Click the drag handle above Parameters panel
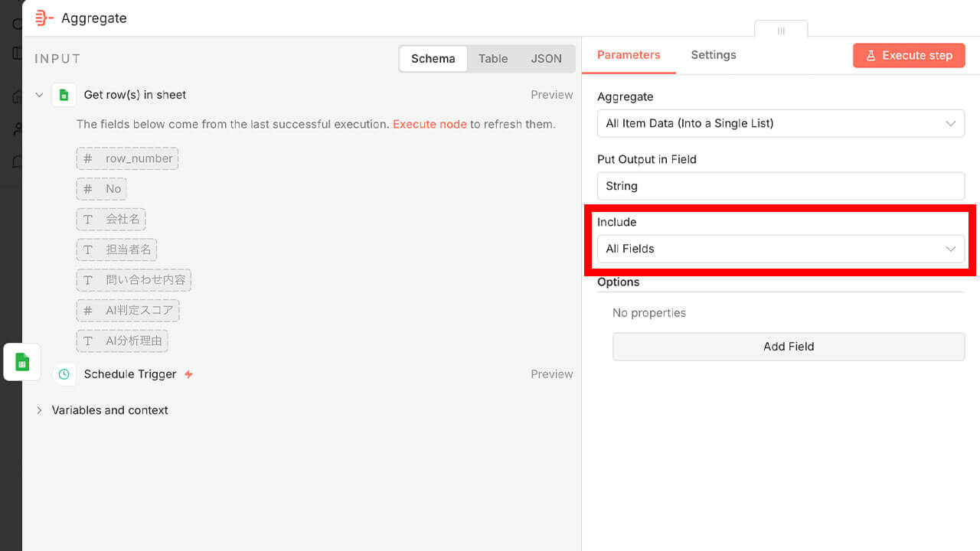The width and height of the screenshot is (980, 551). [x=781, y=31]
